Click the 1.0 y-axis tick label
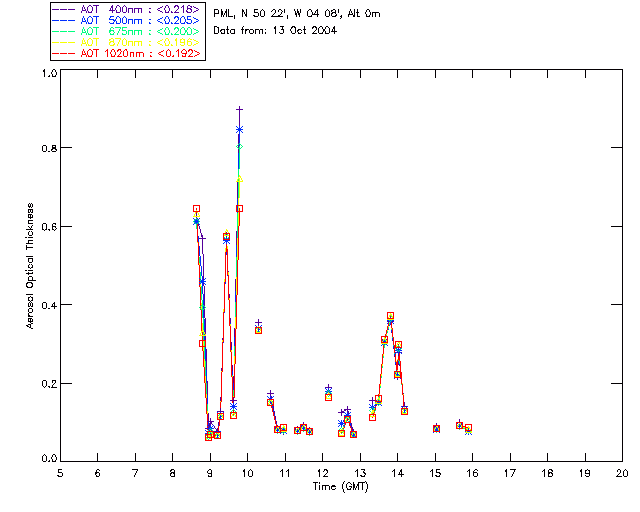Screen dimensions: 640x512 (49, 73)
